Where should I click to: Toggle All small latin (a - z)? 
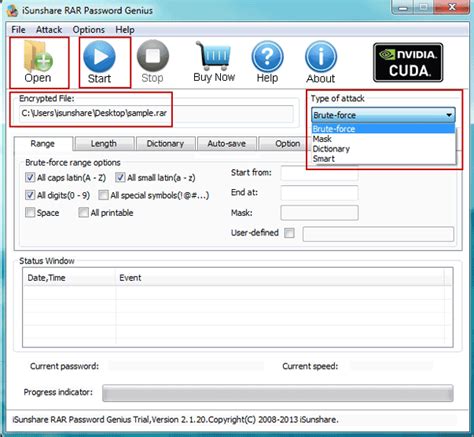(120, 177)
